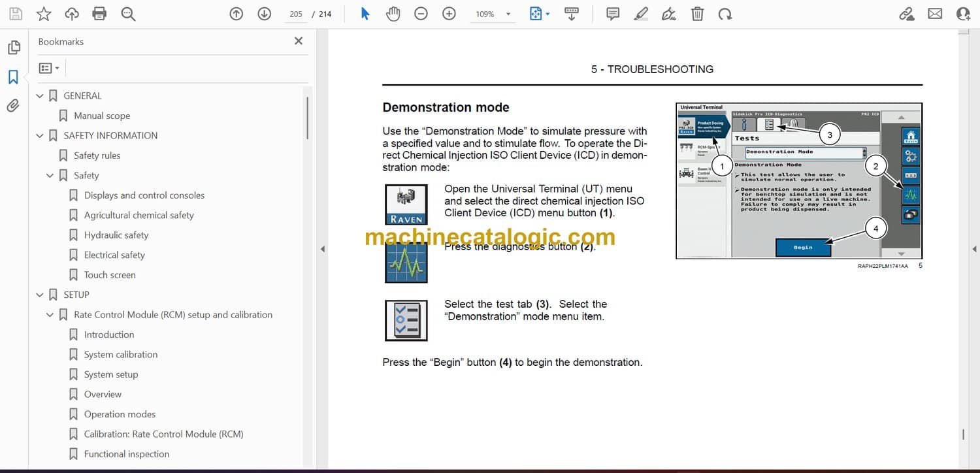Open the Attachments panel paperclip
The height and width of the screenshot is (473, 980).
coord(13,106)
